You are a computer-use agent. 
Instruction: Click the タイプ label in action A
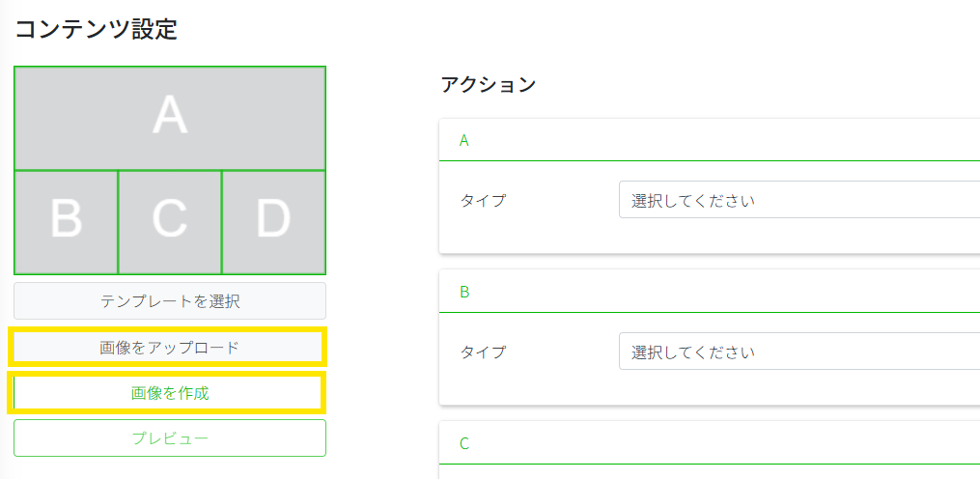[x=483, y=201]
